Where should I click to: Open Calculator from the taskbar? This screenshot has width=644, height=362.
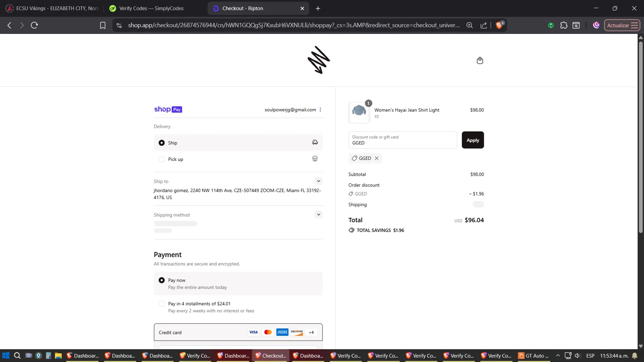tap(49, 356)
